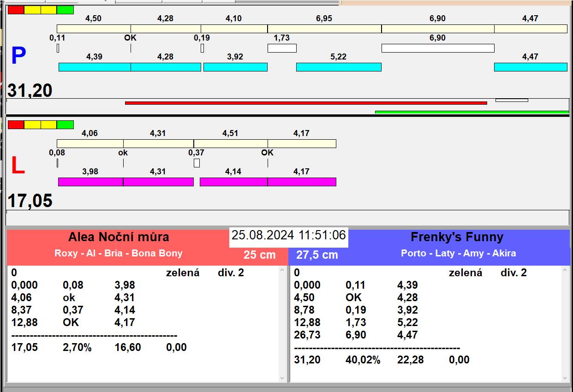Select the cyan 5,22 run bar
The width and height of the screenshot is (573, 392).
pos(338,67)
